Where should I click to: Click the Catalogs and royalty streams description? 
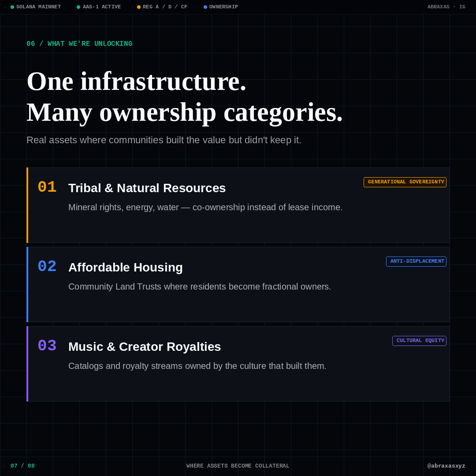tap(197, 366)
